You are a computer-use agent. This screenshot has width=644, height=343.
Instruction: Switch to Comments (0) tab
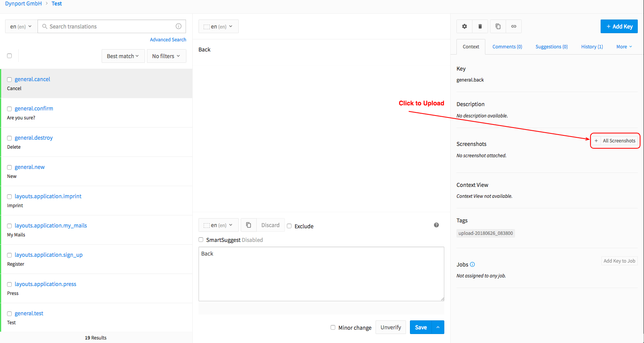[507, 47]
